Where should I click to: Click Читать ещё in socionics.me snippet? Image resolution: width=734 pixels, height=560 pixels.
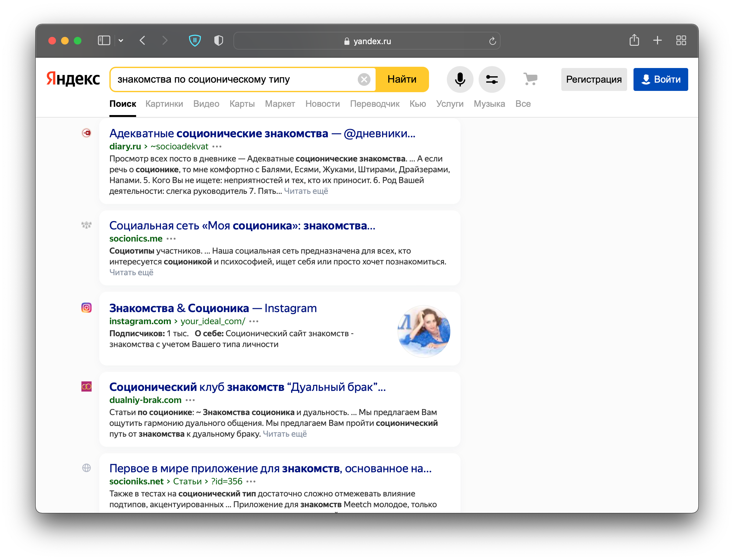(131, 272)
